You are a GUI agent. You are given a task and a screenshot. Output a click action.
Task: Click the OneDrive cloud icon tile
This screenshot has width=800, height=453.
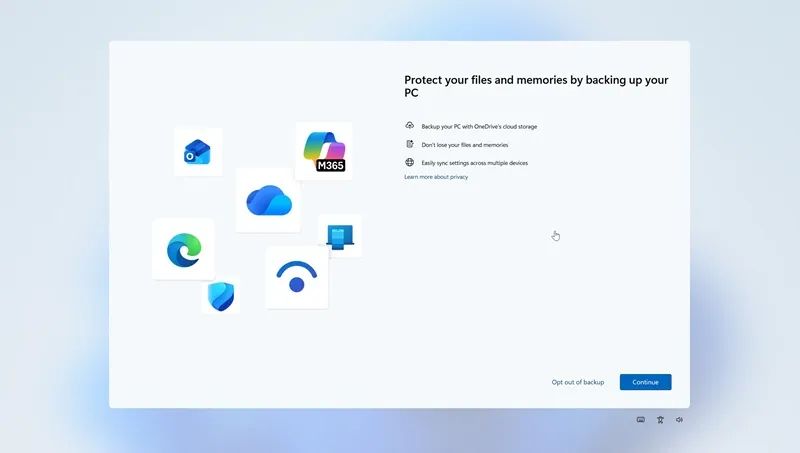pyautogui.click(x=268, y=200)
